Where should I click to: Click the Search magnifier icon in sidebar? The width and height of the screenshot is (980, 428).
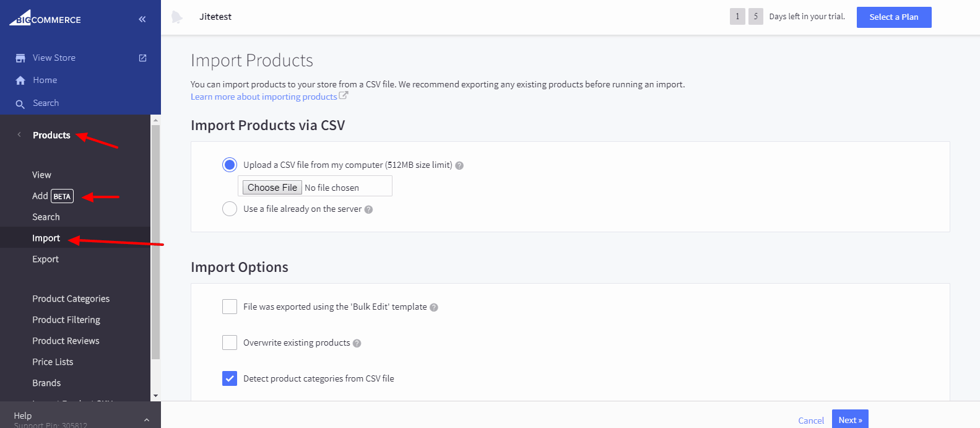(20, 104)
